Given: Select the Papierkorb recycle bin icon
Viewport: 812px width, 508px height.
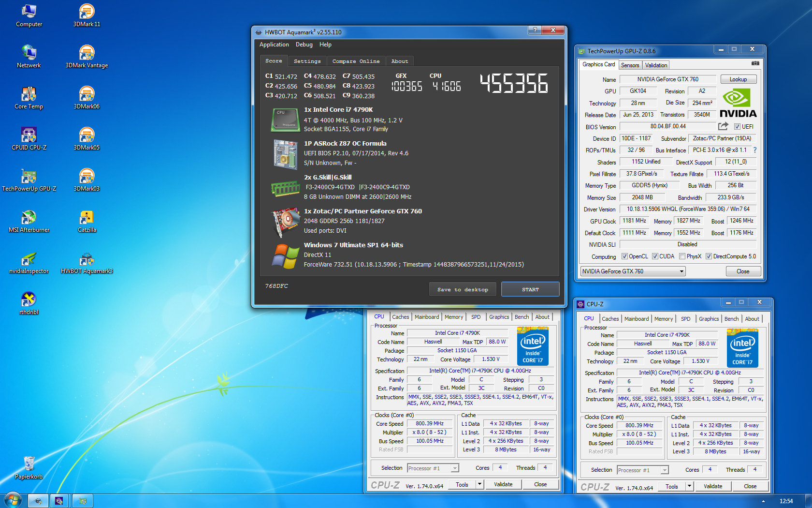Looking at the screenshot, I should pos(29,468).
